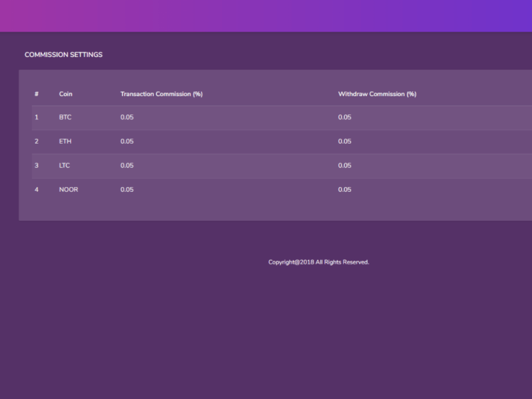Click the Transaction Commission (%) column header

(162, 94)
